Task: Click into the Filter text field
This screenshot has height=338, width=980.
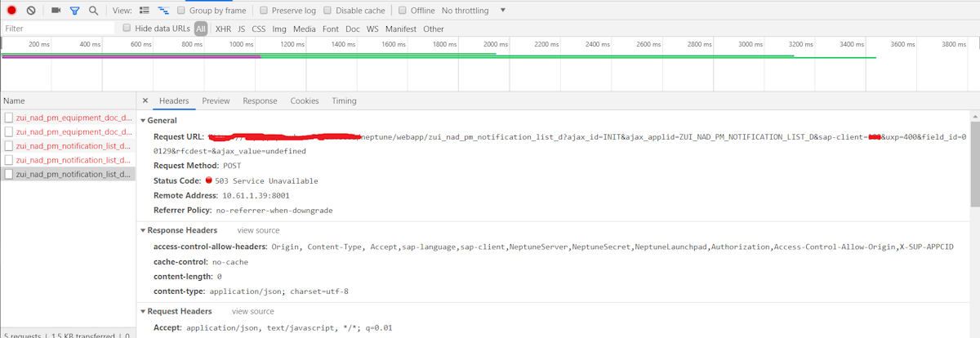Action: click(57, 29)
